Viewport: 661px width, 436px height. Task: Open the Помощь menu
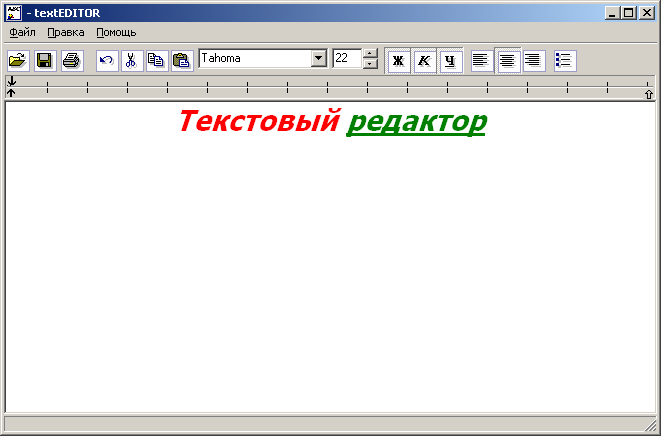click(x=116, y=32)
